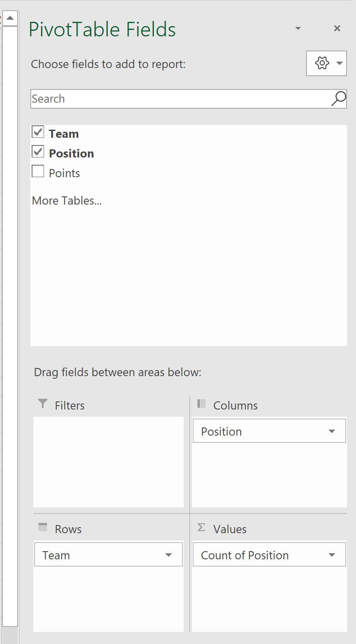The width and height of the screenshot is (356, 644).
Task: Uncheck the Team field checkbox
Action: coord(38,132)
